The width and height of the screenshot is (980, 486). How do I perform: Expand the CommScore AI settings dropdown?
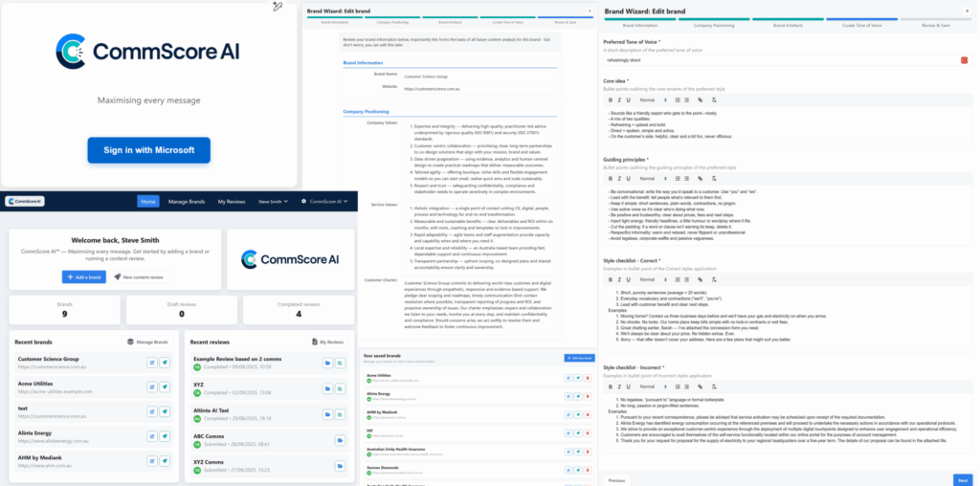tap(324, 202)
